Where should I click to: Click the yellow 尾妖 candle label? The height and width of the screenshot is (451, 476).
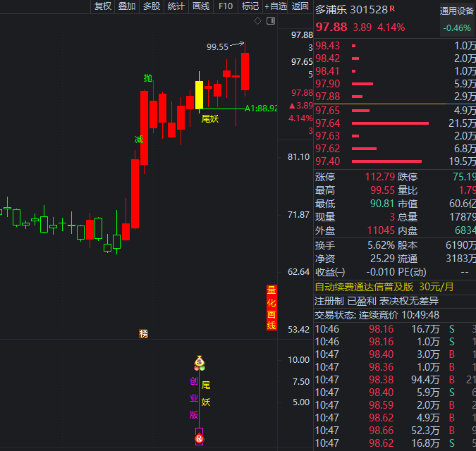pyautogui.click(x=210, y=118)
